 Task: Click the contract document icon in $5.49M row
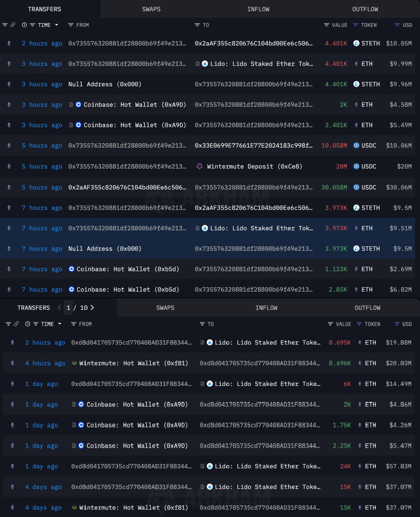71,125
